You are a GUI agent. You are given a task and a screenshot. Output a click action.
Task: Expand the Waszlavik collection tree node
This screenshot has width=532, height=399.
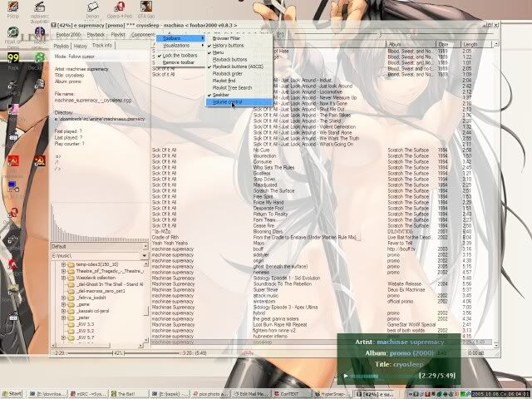tap(63, 278)
